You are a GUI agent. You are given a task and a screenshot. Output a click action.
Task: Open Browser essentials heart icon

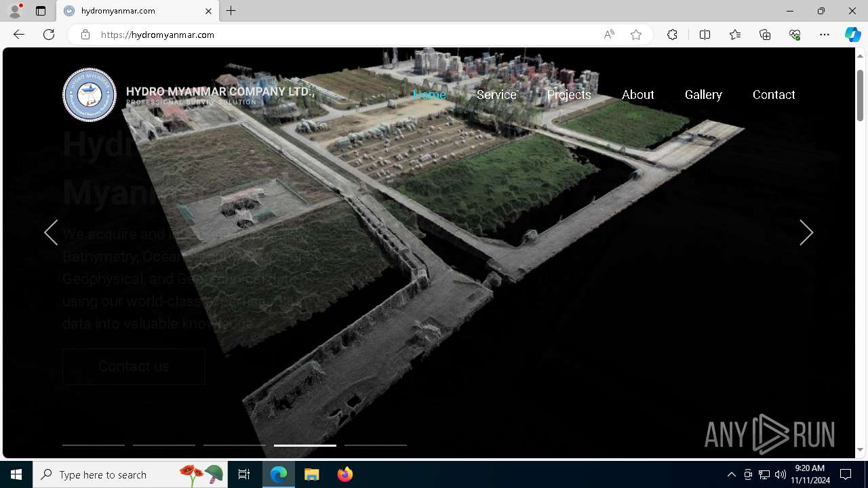click(x=795, y=35)
